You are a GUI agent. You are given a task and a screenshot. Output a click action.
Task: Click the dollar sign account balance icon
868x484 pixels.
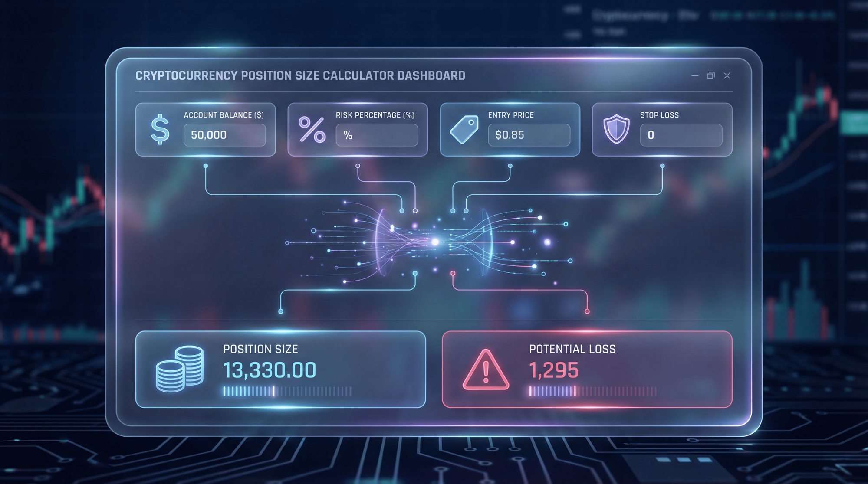[160, 129]
